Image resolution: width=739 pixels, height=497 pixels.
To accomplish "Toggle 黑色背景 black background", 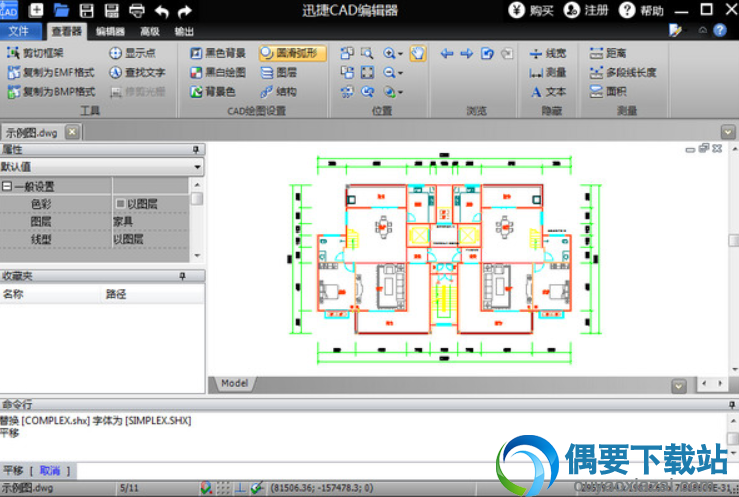I will pos(218,53).
